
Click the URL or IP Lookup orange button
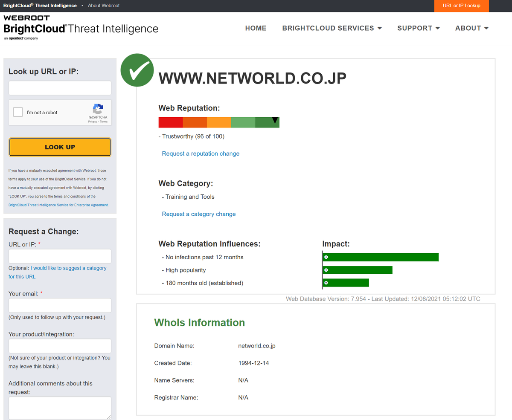[x=461, y=6]
